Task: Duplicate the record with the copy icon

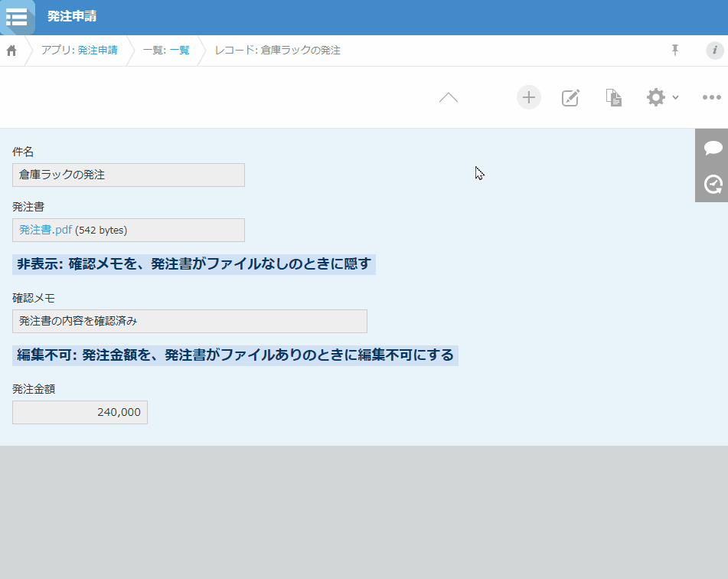Action: (x=613, y=97)
